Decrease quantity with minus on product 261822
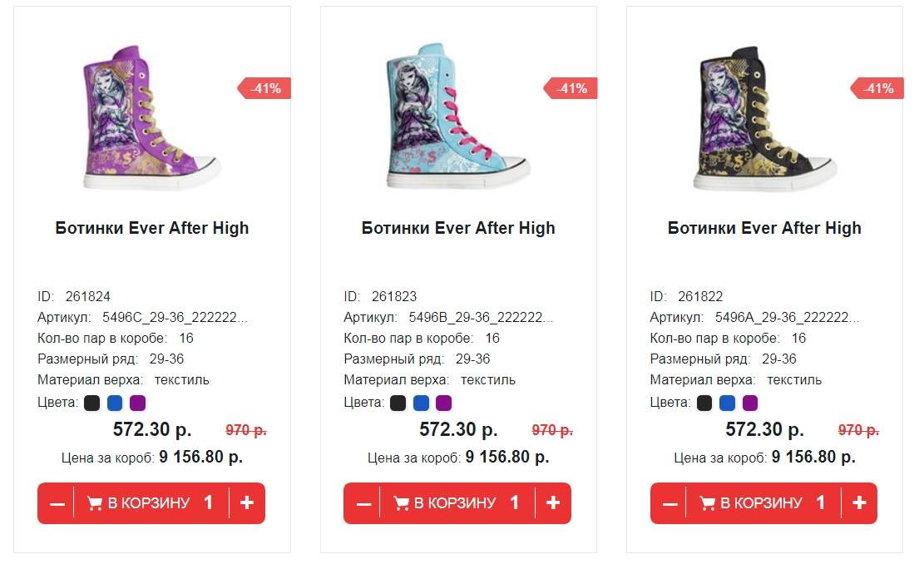This screenshot has width=924, height=579. 670,503
